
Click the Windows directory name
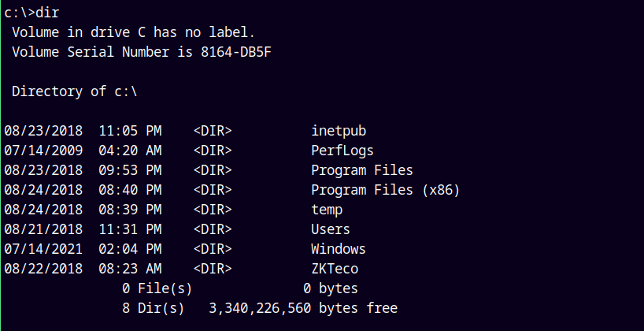click(339, 249)
